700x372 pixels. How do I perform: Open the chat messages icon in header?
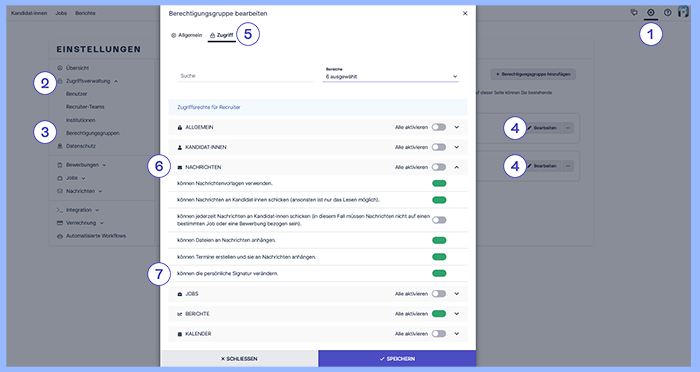(634, 13)
